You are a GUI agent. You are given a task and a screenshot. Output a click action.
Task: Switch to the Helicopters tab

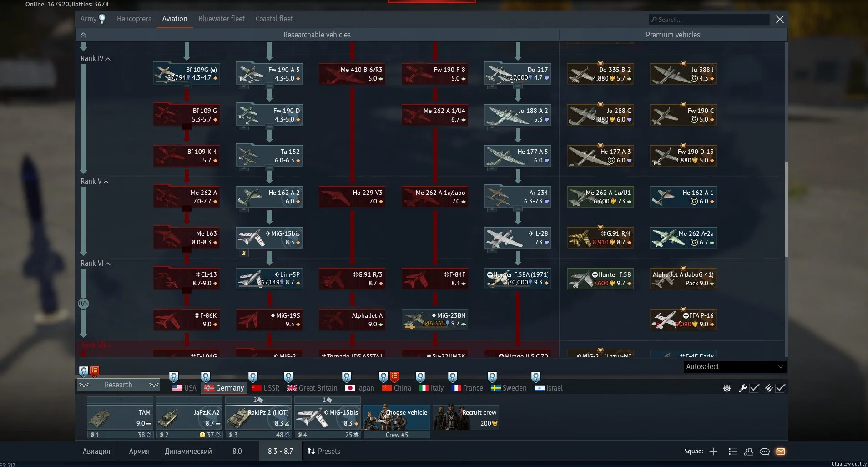point(134,19)
